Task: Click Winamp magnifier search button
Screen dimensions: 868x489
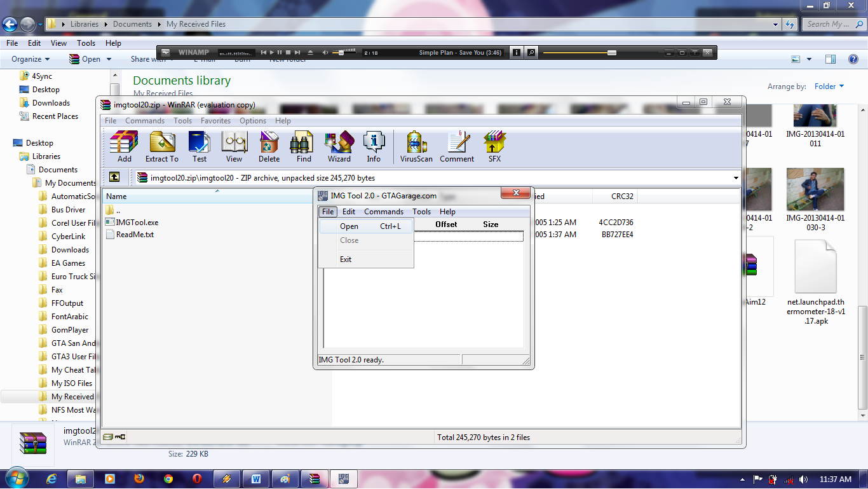Action: click(x=531, y=52)
